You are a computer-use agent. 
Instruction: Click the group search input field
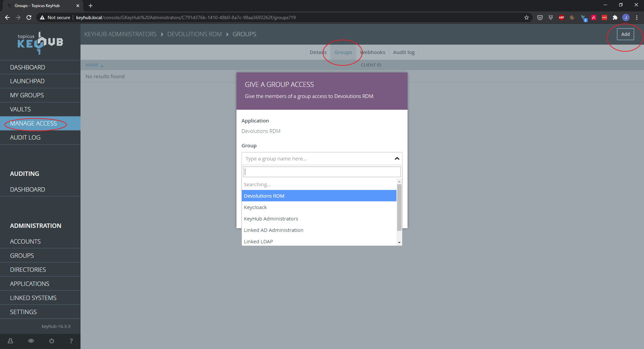pyautogui.click(x=322, y=172)
